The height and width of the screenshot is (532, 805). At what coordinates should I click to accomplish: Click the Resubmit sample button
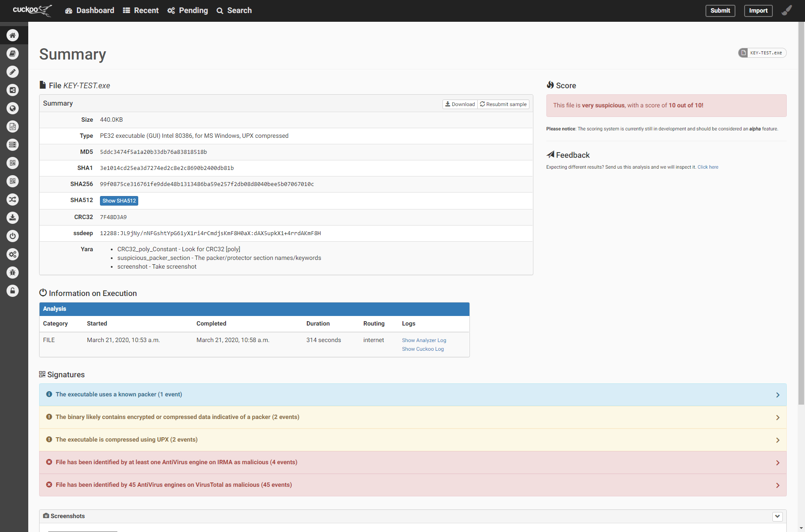[x=503, y=104]
